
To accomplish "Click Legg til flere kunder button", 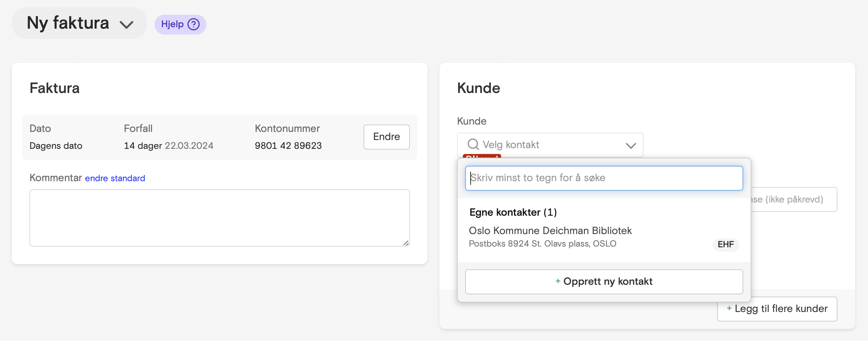I will click(x=777, y=309).
